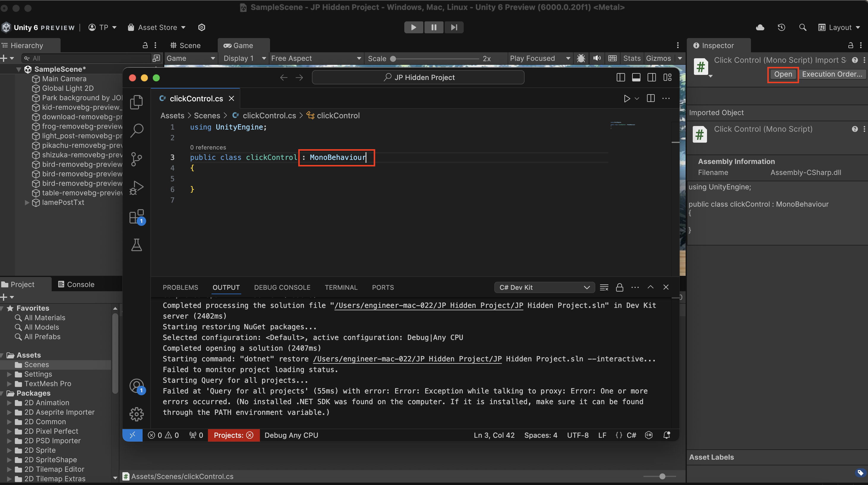Screen dimensions: 868x485
Task: Open the Accounts icon in VS Code
Action: [137, 386]
